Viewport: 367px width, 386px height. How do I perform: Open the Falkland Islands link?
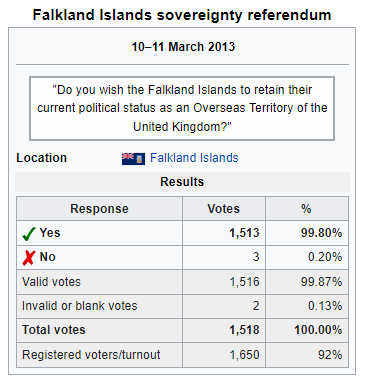coord(194,158)
